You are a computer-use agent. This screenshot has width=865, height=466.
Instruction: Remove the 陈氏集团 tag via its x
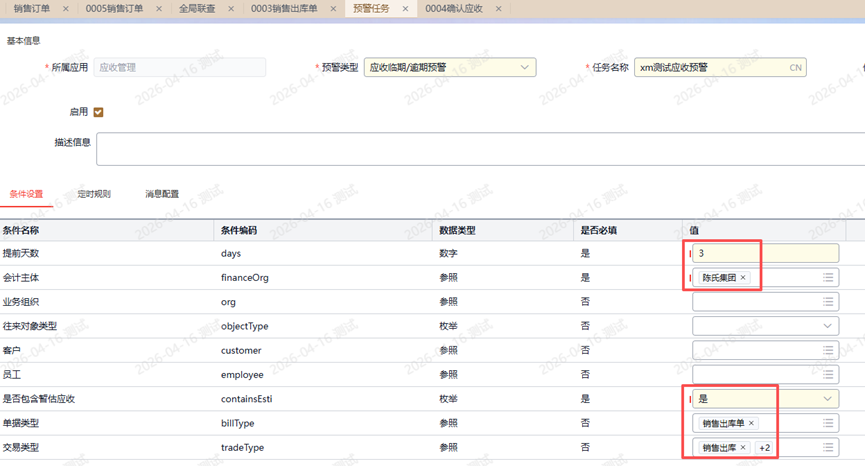(x=743, y=278)
